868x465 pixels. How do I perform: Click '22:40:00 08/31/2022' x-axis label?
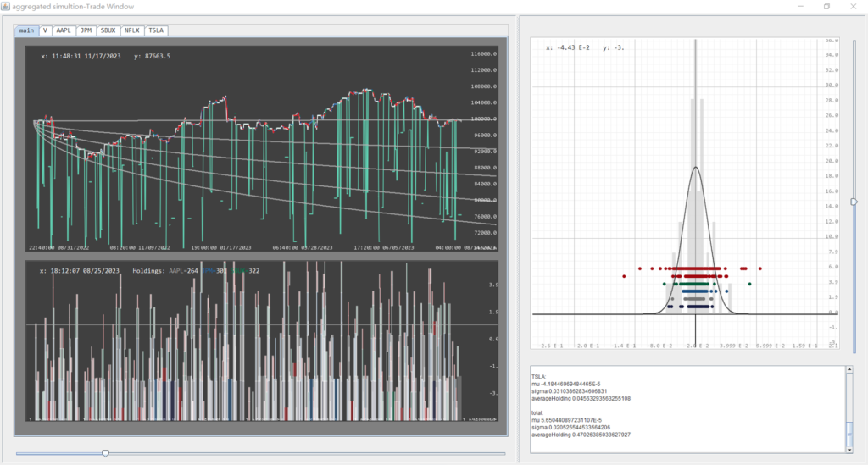[58, 247]
